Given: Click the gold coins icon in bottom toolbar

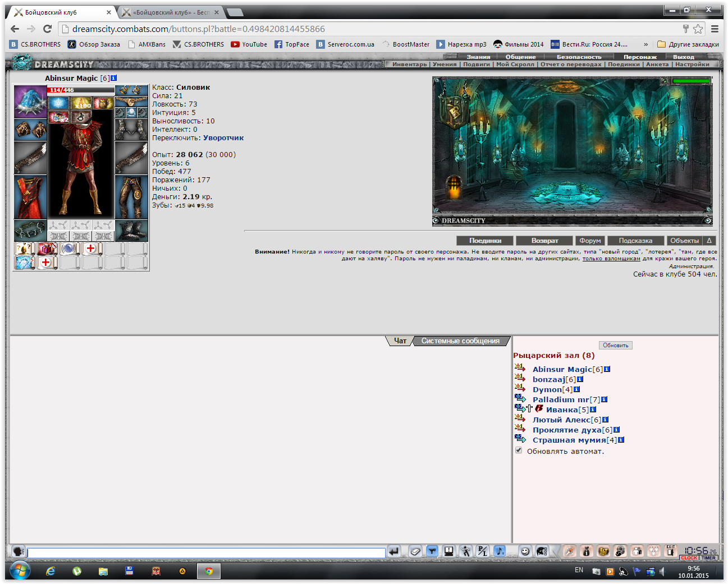Looking at the screenshot, I should (603, 551).
